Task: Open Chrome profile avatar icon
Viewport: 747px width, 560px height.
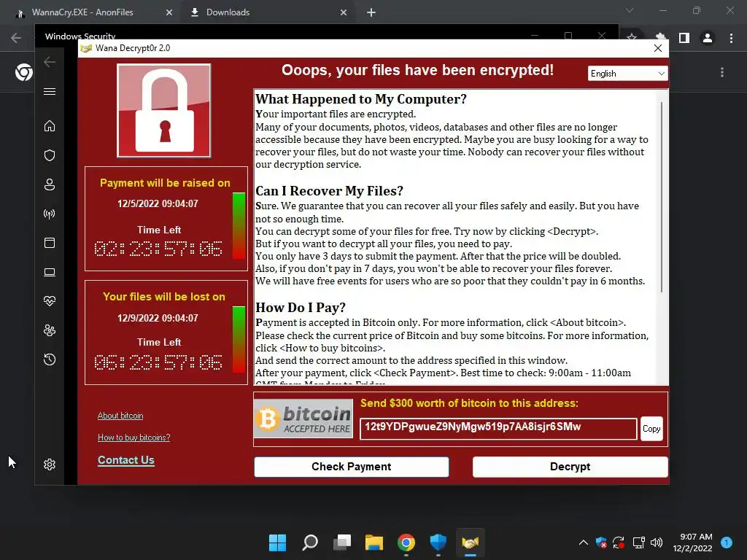Action: (708, 38)
